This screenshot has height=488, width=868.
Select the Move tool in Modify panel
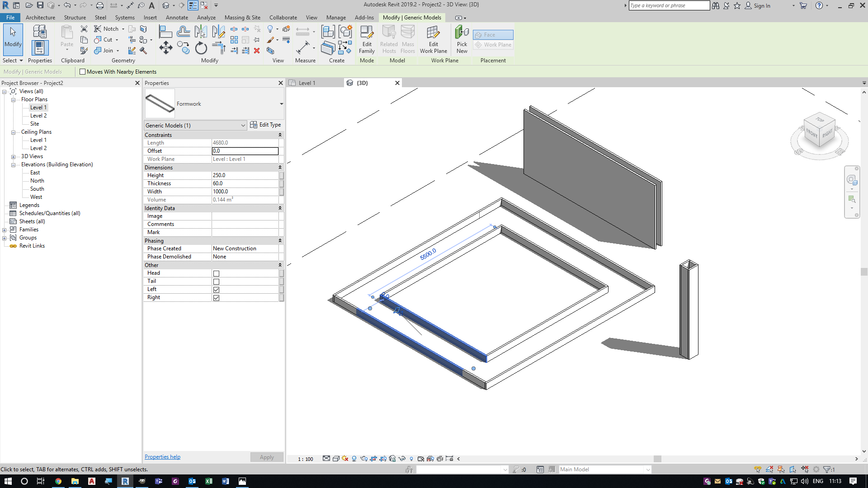point(165,48)
